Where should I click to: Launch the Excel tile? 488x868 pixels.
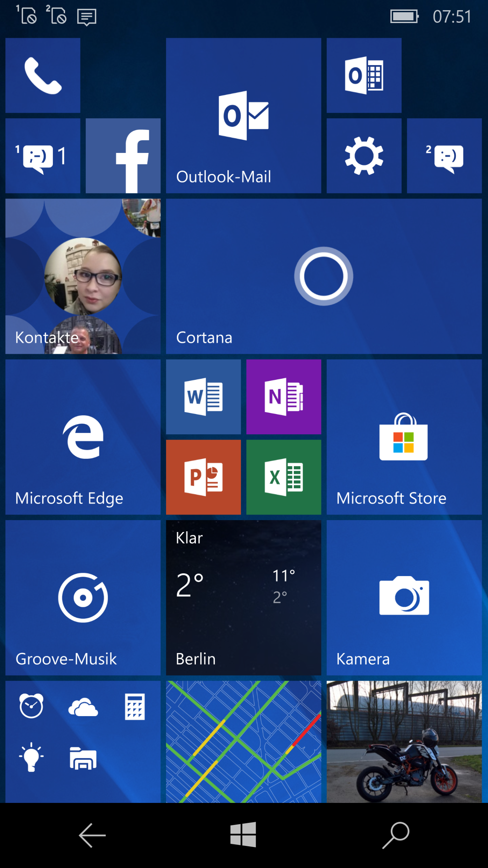pyautogui.click(x=283, y=477)
